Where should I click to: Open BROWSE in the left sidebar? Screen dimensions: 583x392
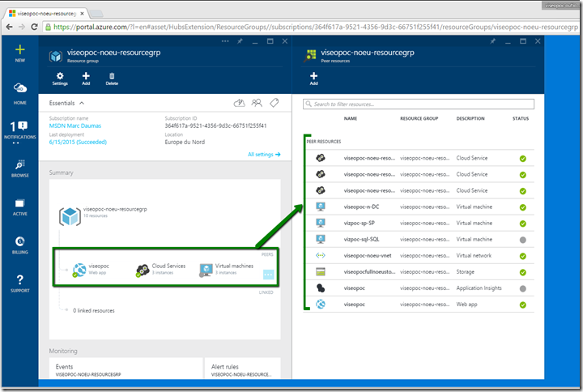point(20,168)
